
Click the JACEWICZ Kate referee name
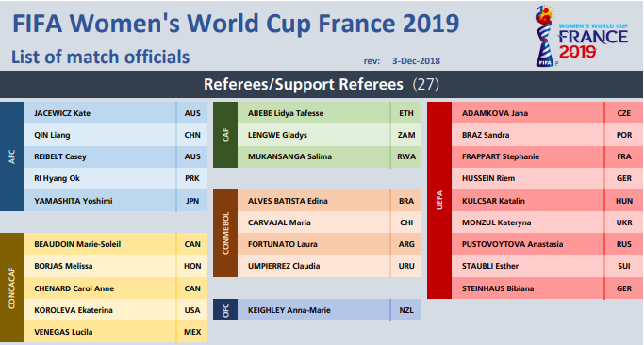(x=62, y=113)
